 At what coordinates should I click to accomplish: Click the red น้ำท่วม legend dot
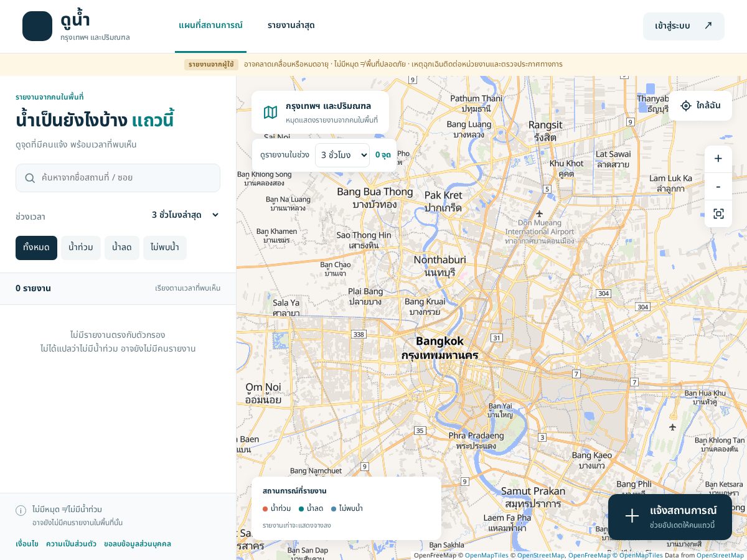[x=265, y=508]
